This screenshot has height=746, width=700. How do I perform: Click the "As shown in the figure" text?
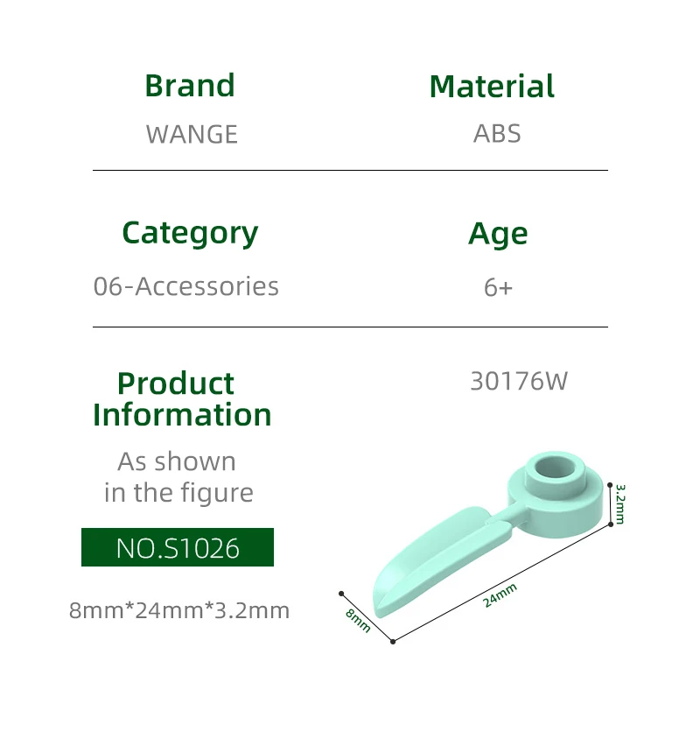point(178,476)
